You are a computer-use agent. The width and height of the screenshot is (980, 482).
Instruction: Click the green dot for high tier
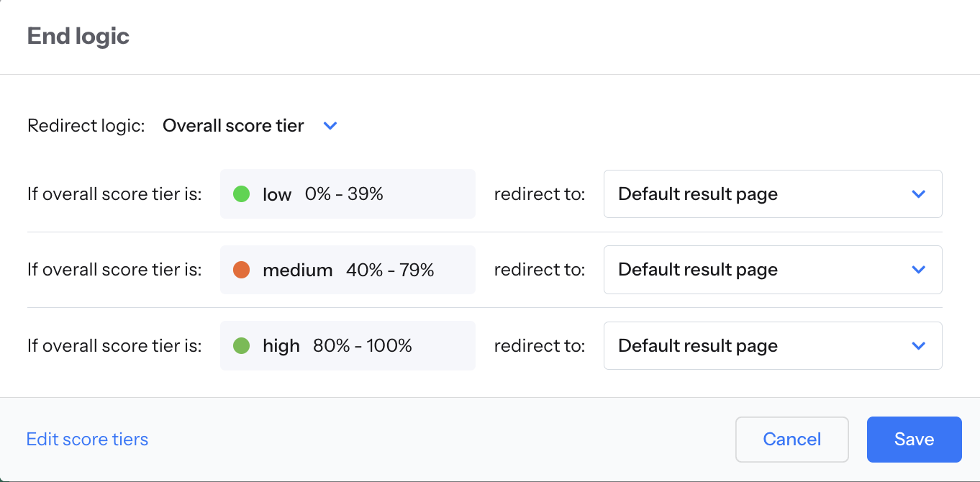242,345
